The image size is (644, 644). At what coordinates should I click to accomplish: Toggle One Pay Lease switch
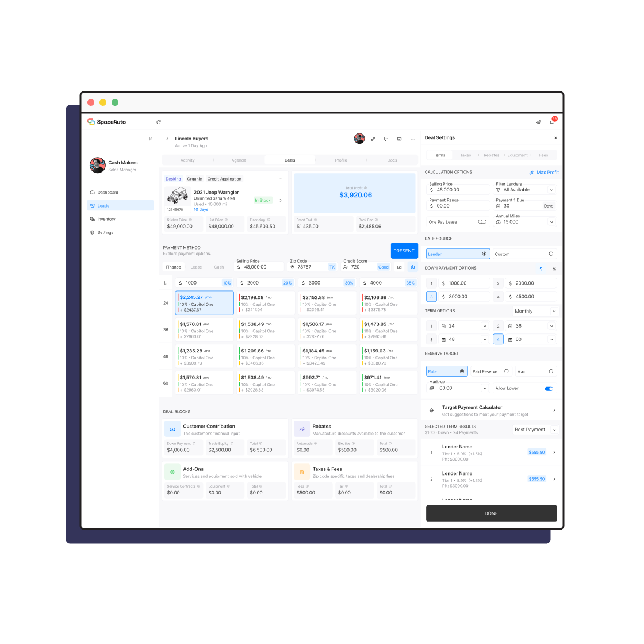tap(482, 221)
